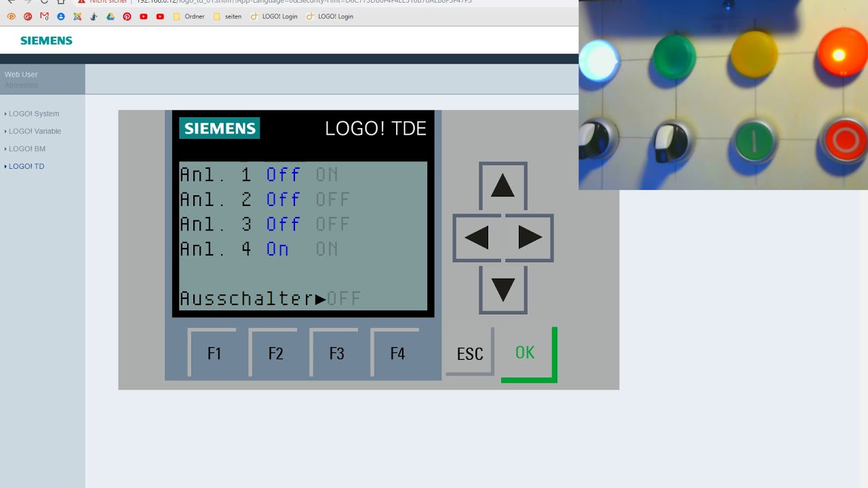
Task: Click the grey ON text in Anl. 1 row
Action: (x=327, y=175)
